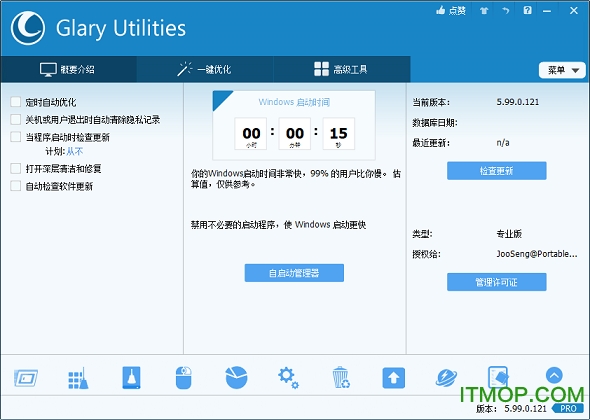Click the minutes 00 counter box
The image size is (590, 420).
[295, 134]
